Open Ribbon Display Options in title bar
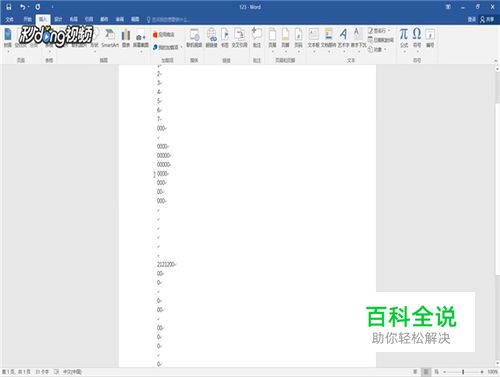This screenshot has height=377, width=500. (x=448, y=7)
